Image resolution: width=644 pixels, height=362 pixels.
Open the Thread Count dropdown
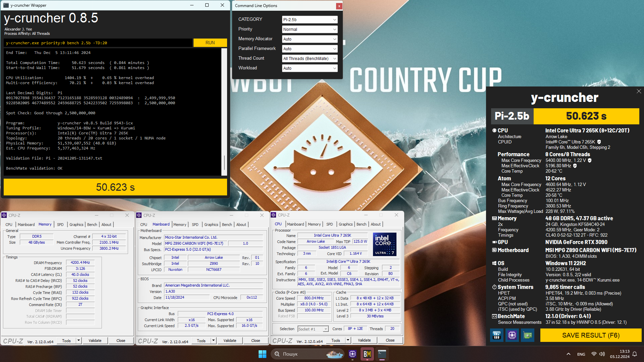309,58
